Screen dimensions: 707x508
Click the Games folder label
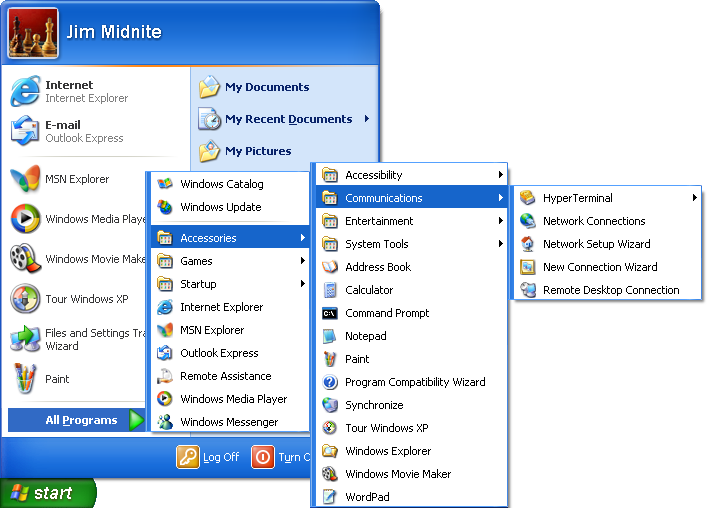tap(196, 261)
